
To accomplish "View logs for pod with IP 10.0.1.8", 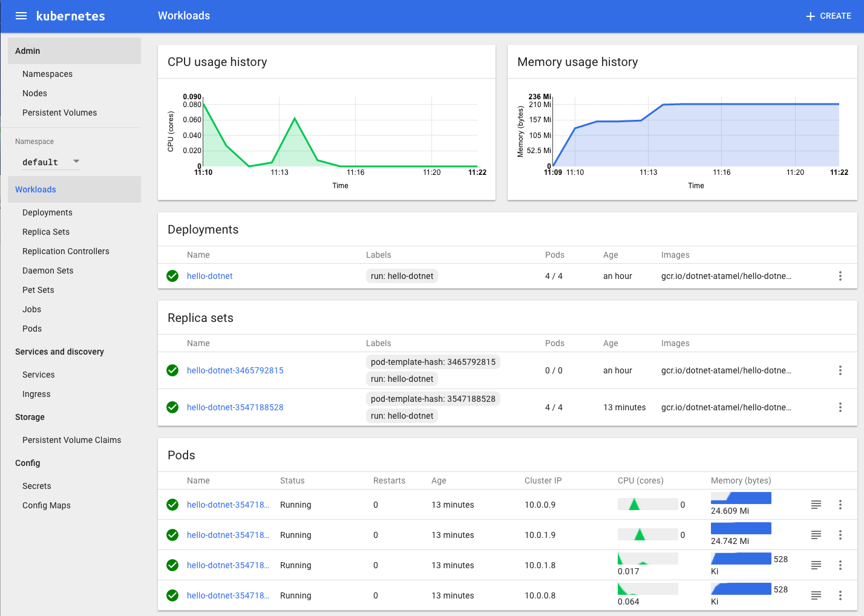I will [816, 565].
